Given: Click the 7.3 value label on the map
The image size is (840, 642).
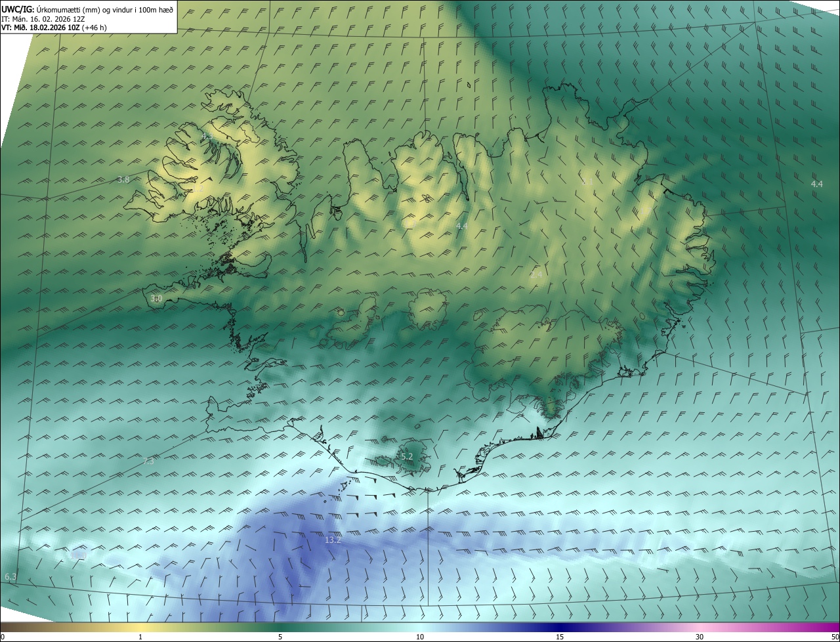Looking at the screenshot, I should coord(148,461).
